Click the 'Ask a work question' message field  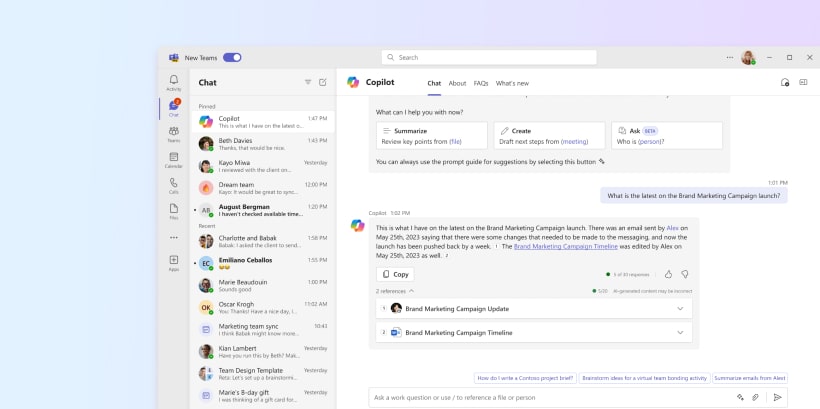pyautogui.click(x=578, y=397)
